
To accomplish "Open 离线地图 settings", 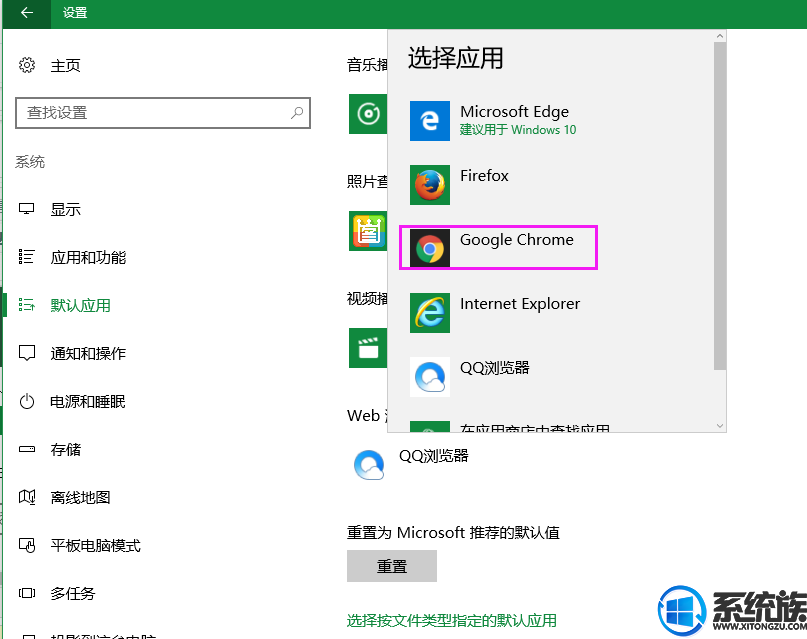I will point(80,498).
